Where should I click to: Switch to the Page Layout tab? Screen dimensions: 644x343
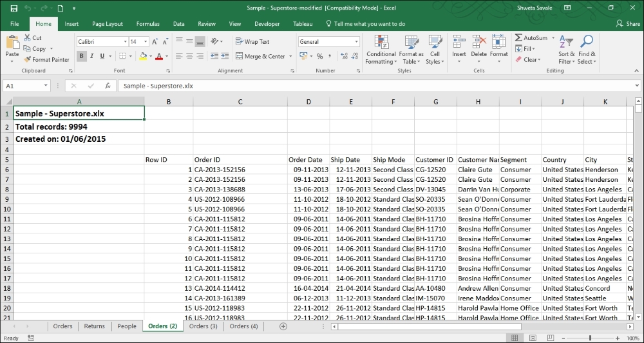[x=108, y=24]
